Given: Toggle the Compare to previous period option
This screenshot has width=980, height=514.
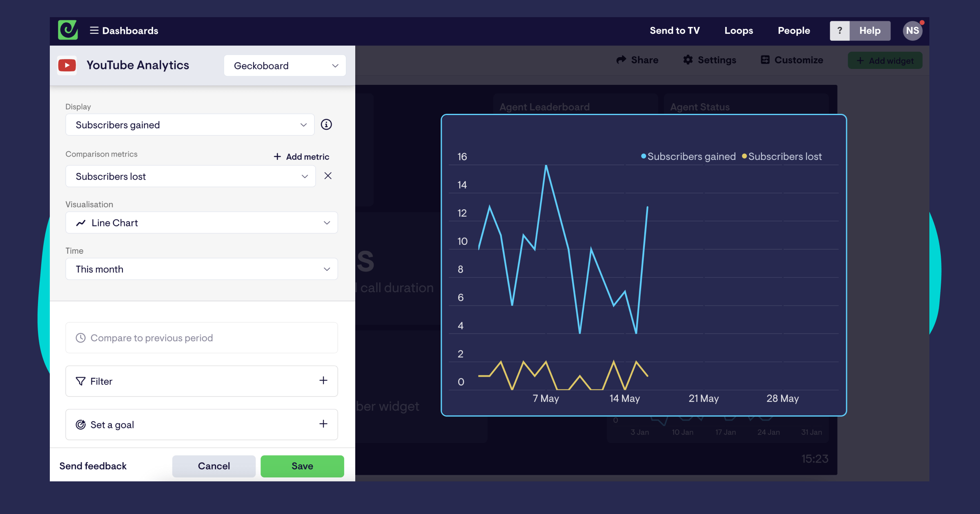Looking at the screenshot, I should 202,337.
